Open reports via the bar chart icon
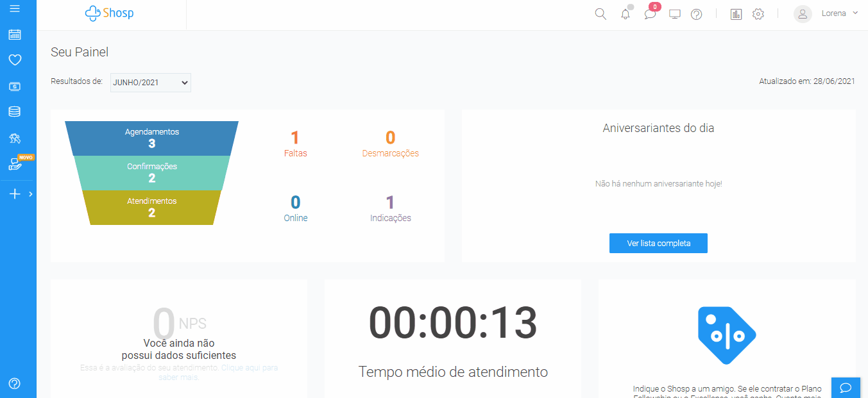This screenshot has width=868, height=398. click(736, 13)
